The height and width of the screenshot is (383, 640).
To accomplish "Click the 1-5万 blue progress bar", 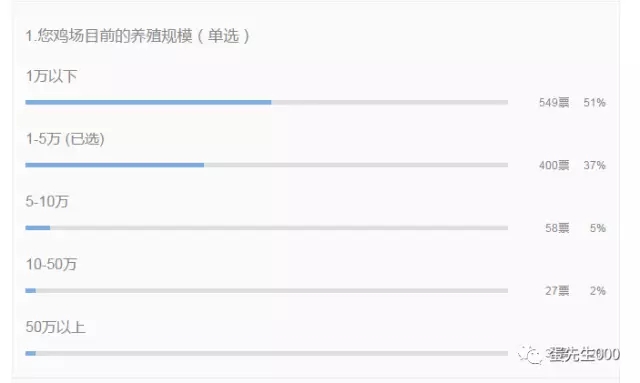I will click(115, 165).
